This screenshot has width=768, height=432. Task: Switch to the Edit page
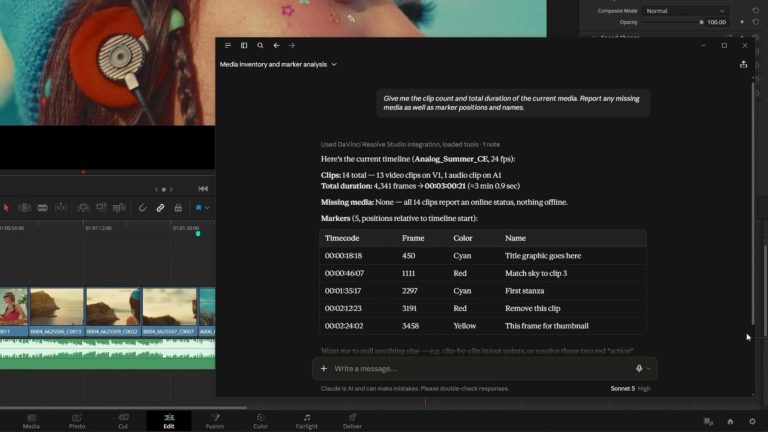[169, 421]
